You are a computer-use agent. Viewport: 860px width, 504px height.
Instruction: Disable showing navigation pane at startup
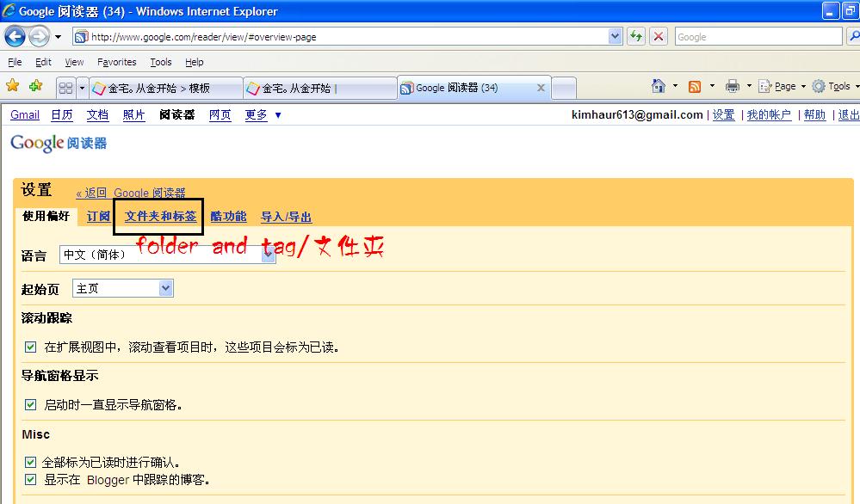coord(31,404)
